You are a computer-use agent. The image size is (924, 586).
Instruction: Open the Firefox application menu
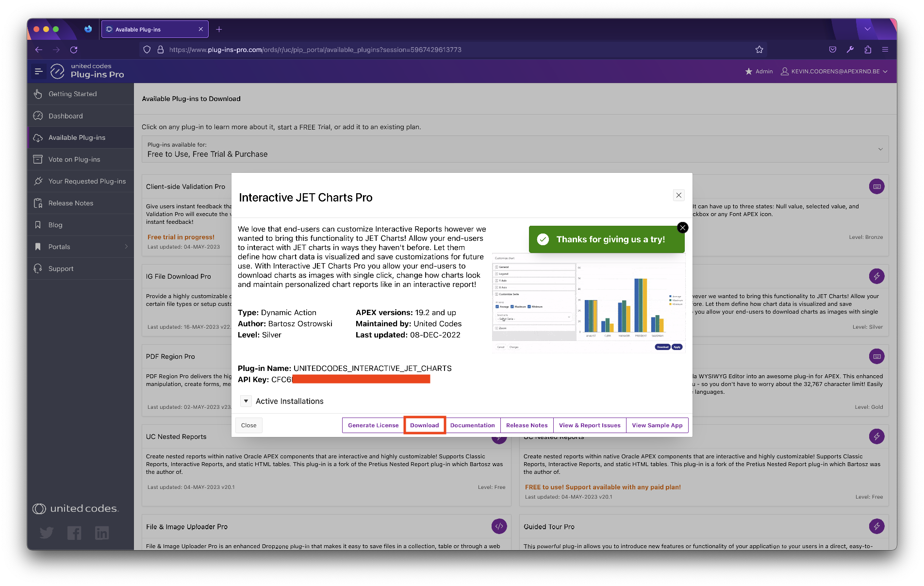point(885,50)
